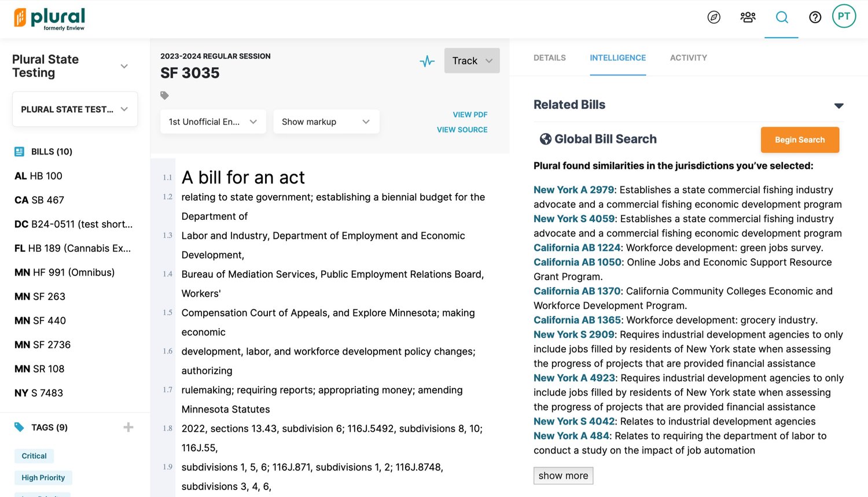Collapse the Related Bills section
This screenshot has height=497, width=868.
(x=838, y=105)
